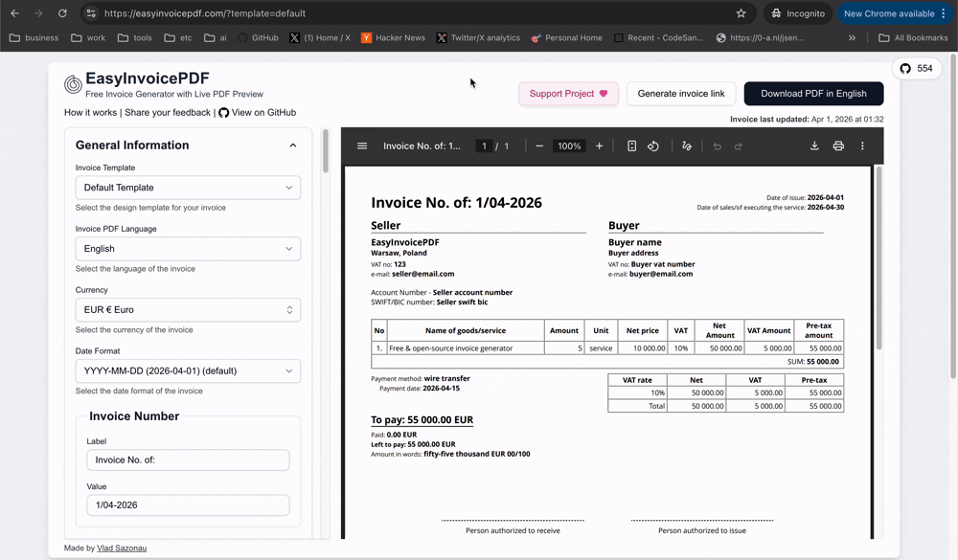The width and height of the screenshot is (958, 560).
Task: Click the left form panel scrollbar
Action: point(326,150)
